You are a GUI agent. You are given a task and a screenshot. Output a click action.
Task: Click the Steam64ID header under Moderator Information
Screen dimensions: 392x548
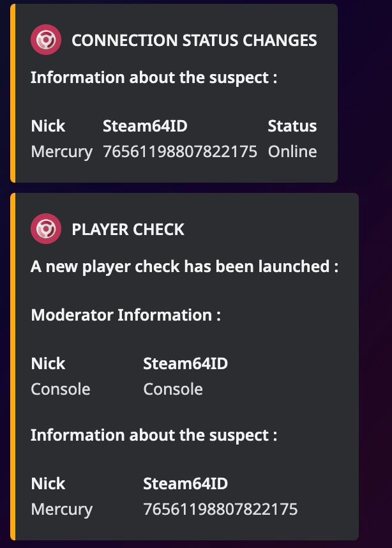coord(185,363)
